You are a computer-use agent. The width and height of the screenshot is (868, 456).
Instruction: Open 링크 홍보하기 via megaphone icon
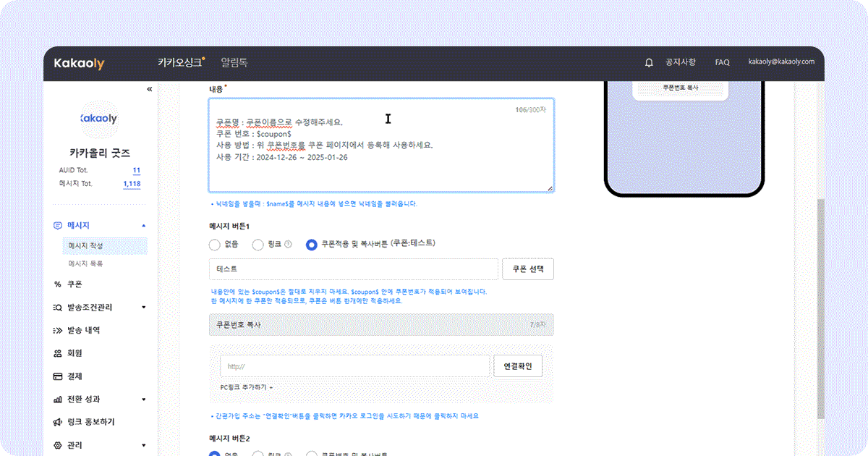58,422
